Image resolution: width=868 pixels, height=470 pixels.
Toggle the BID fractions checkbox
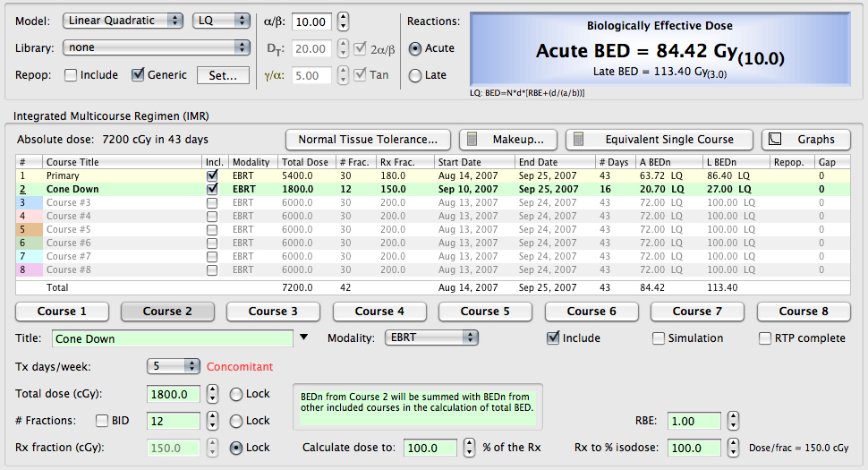[x=102, y=421]
